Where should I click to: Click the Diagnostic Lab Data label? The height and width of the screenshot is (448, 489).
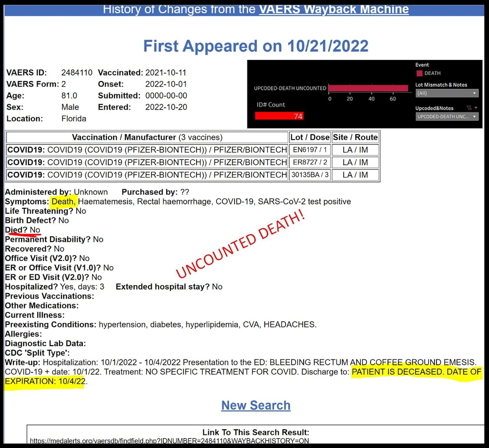45,343
